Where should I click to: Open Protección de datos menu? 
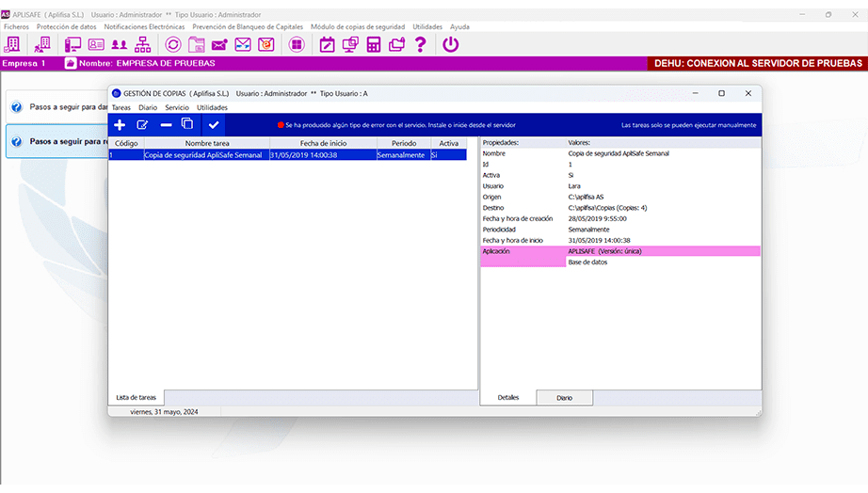coord(67,26)
